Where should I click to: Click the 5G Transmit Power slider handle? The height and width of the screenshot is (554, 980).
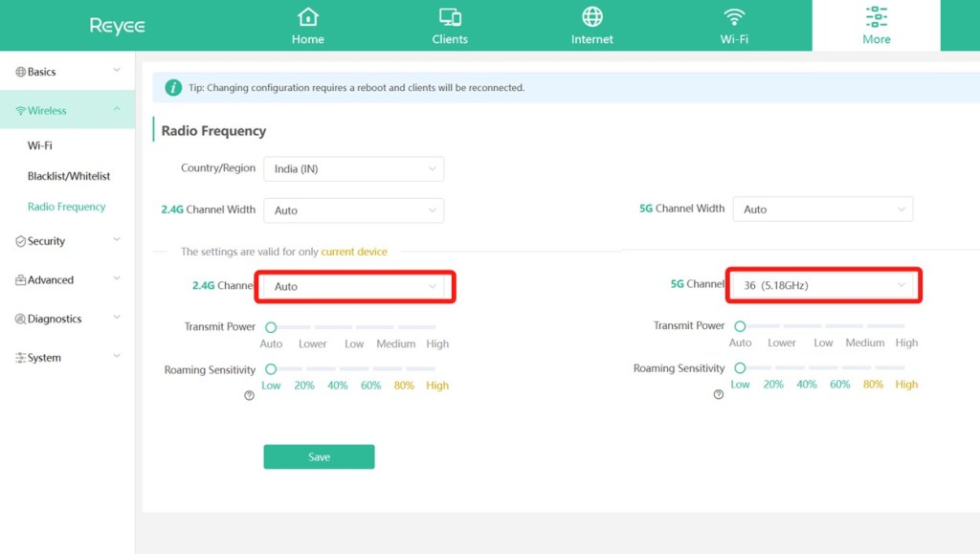pyautogui.click(x=740, y=326)
